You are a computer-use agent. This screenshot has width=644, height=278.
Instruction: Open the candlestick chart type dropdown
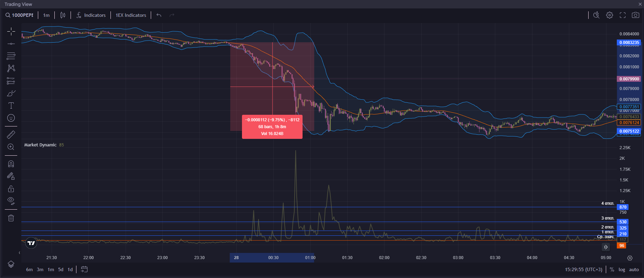click(x=63, y=15)
